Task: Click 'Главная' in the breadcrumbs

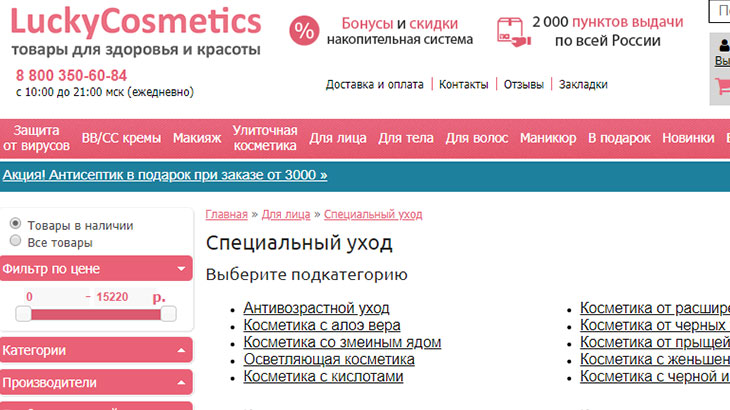Action: 226,214
